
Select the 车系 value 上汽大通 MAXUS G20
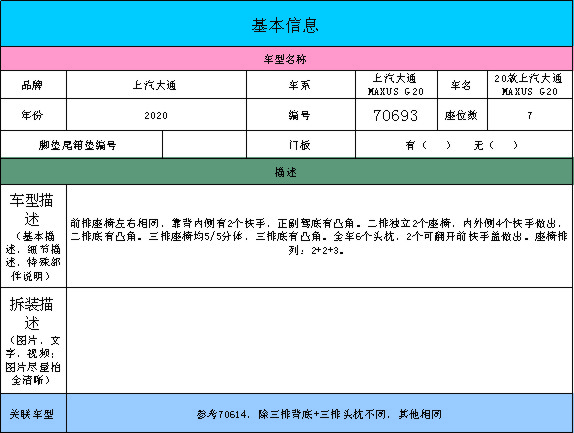click(396, 85)
